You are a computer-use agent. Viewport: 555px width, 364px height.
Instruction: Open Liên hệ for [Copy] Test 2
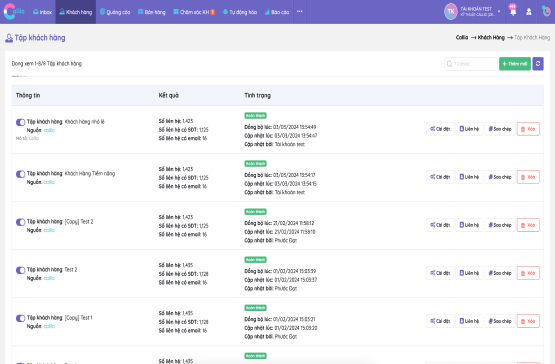(469, 225)
